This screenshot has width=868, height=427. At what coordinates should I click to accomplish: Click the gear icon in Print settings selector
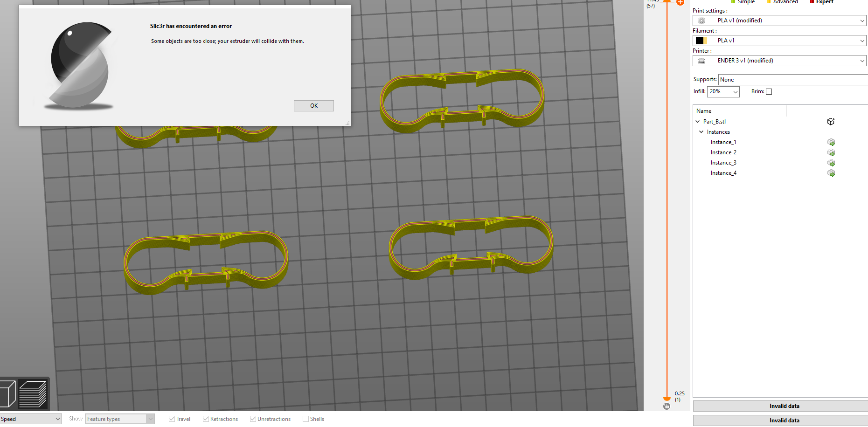point(701,20)
